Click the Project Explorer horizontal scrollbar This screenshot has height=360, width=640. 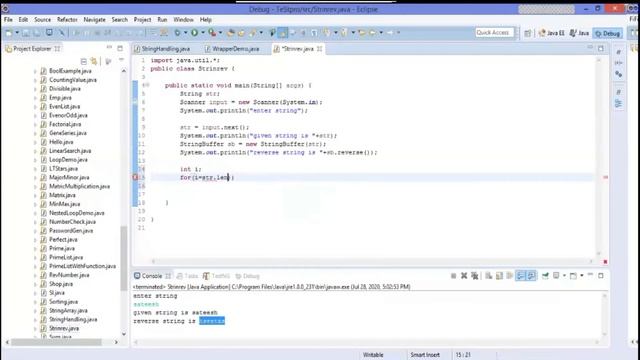pyautogui.click(x=56, y=342)
